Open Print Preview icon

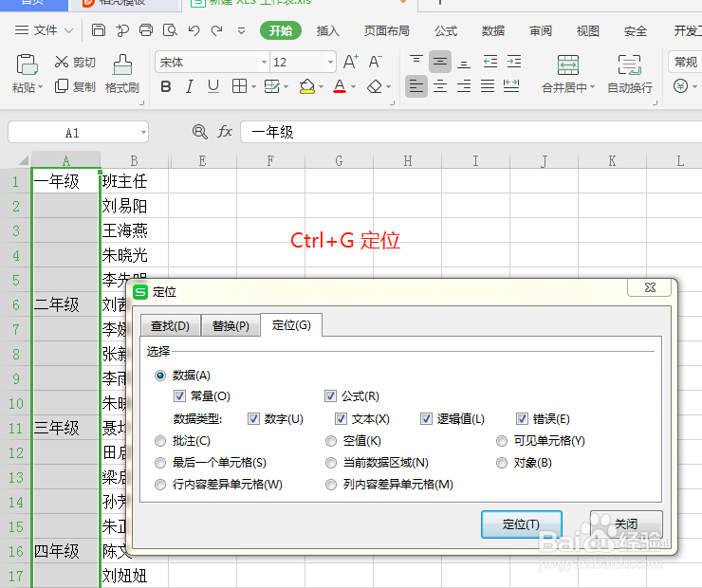click(170, 30)
